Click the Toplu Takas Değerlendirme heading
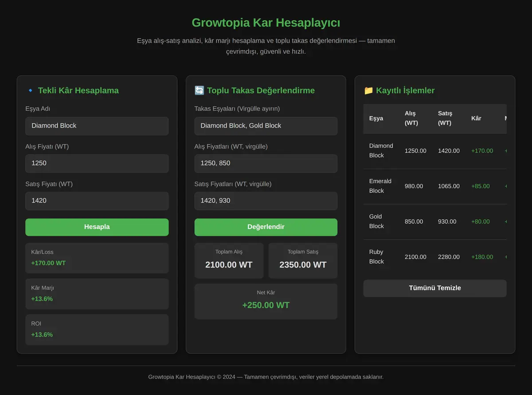Image resolution: width=532 pixels, height=395 pixels. [261, 91]
